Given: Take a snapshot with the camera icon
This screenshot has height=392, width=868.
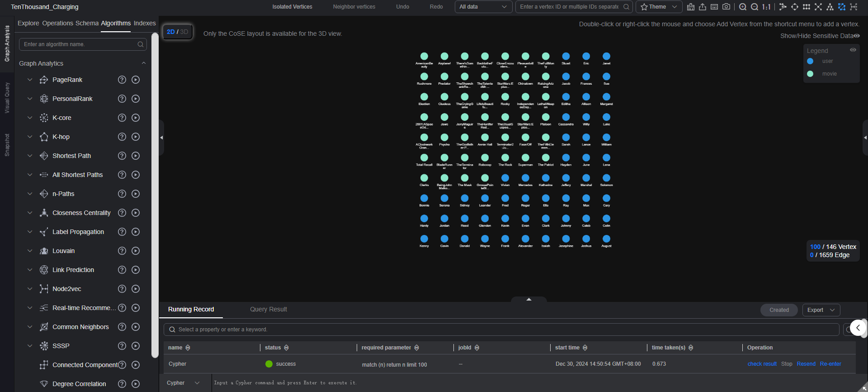Looking at the screenshot, I should [x=726, y=7].
